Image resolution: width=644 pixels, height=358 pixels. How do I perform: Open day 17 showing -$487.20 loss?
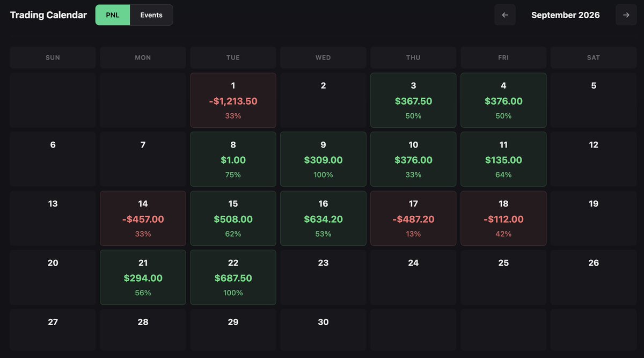point(413,218)
